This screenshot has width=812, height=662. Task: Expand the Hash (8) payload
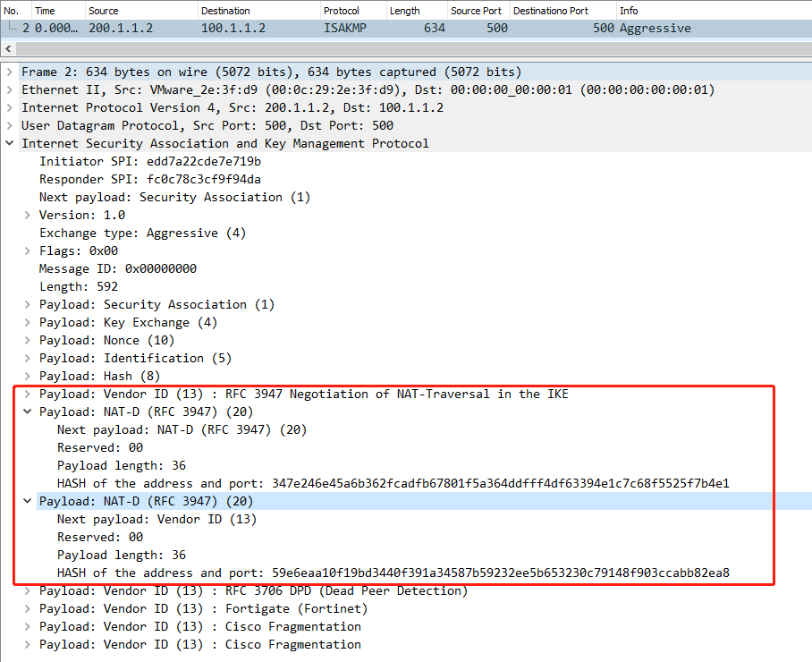[28, 376]
